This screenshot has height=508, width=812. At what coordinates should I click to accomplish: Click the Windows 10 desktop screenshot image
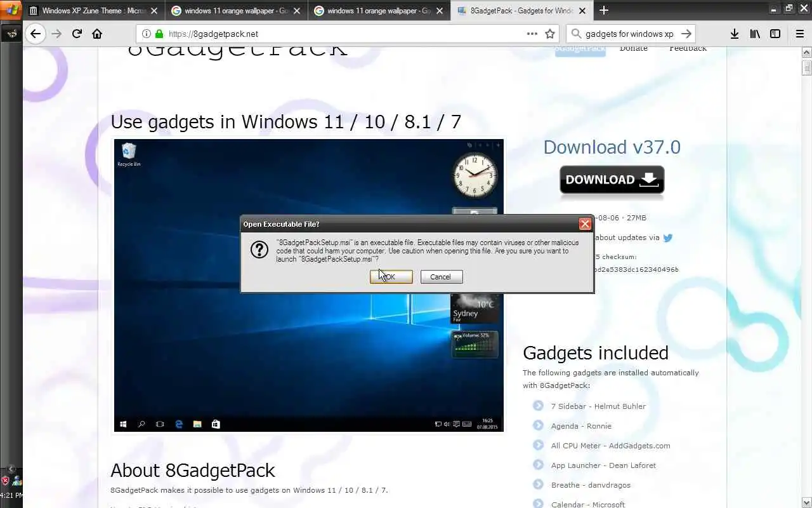pyautogui.click(x=308, y=285)
